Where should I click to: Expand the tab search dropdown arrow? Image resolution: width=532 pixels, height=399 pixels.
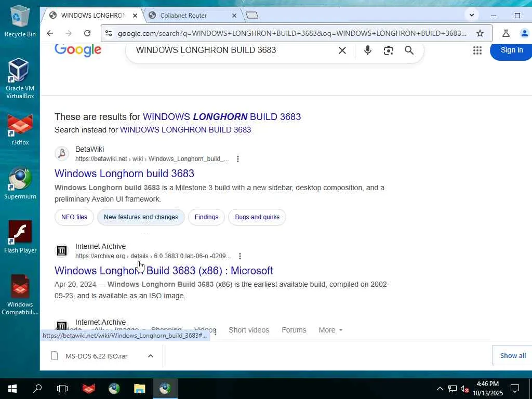[472, 15]
